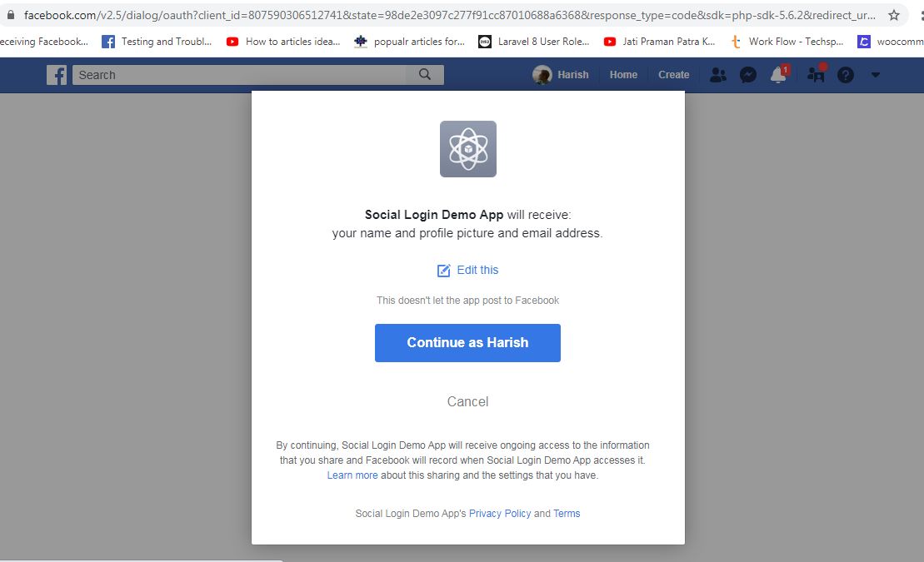Bookmark this page with the star icon
Screen dimensions: 924x562
(x=894, y=15)
